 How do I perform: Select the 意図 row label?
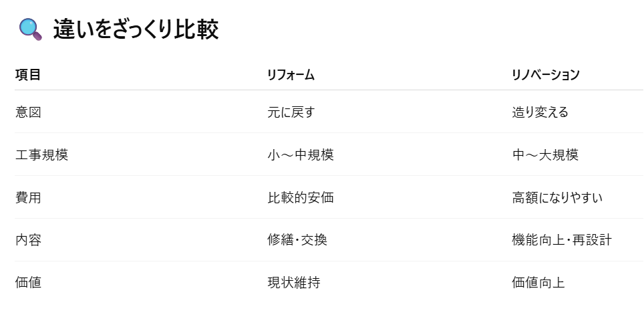pos(28,112)
